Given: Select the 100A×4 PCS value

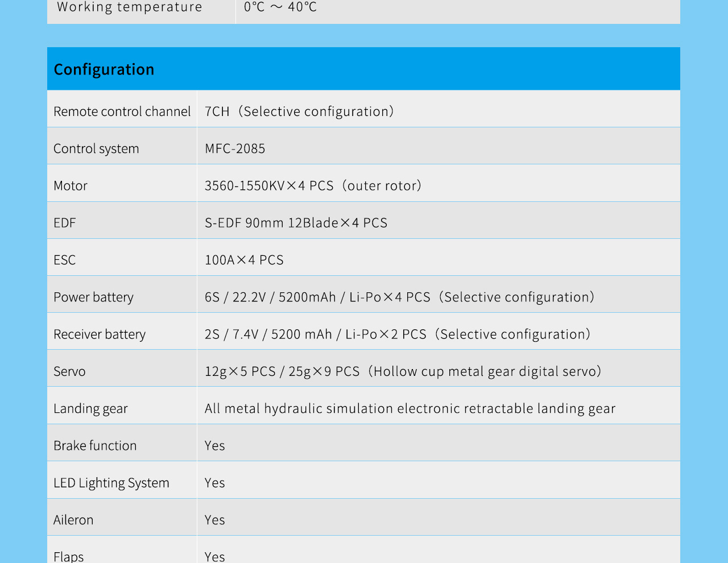Looking at the screenshot, I should (244, 260).
